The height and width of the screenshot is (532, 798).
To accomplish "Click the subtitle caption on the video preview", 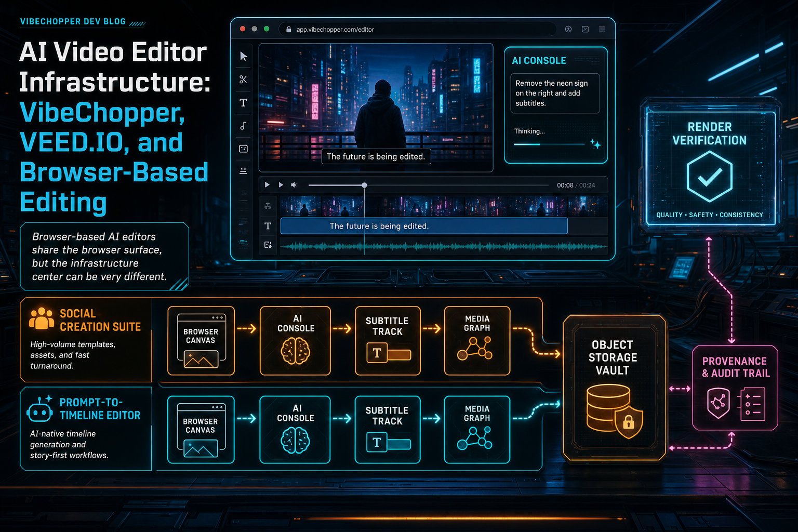I will pos(376,156).
